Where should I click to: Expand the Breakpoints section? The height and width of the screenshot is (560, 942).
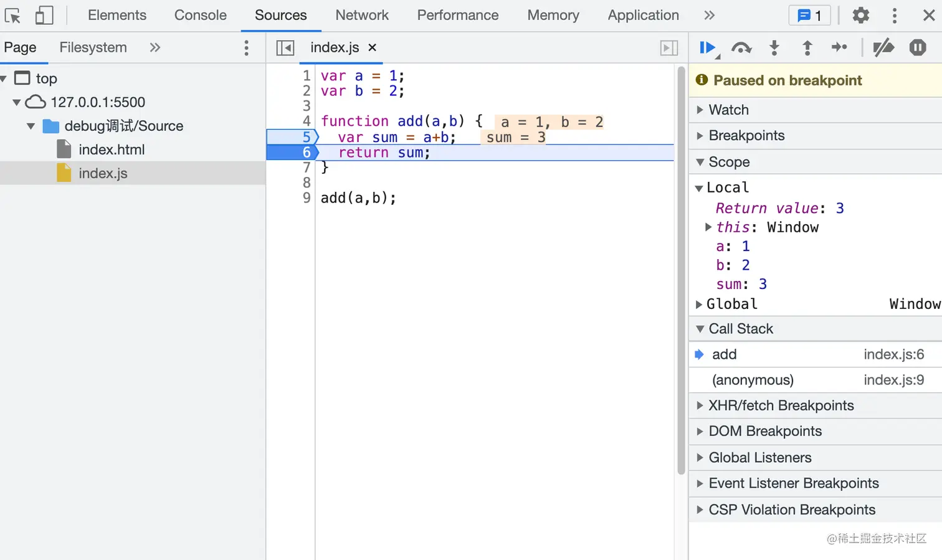(x=815, y=136)
